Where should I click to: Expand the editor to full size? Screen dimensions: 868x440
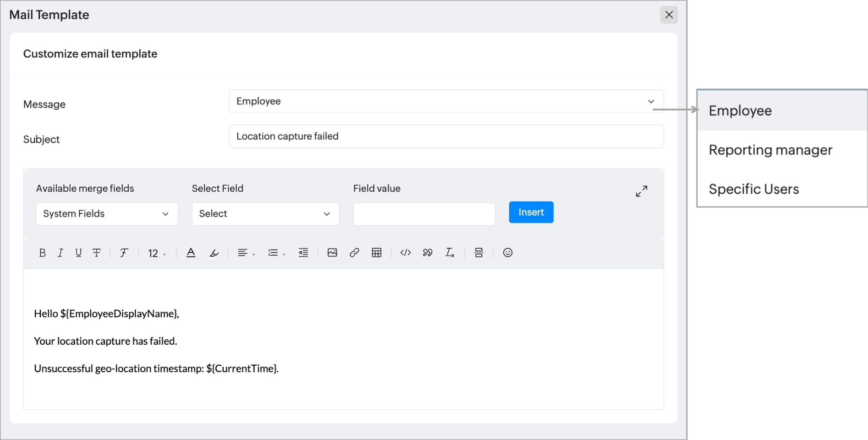pos(642,191)
